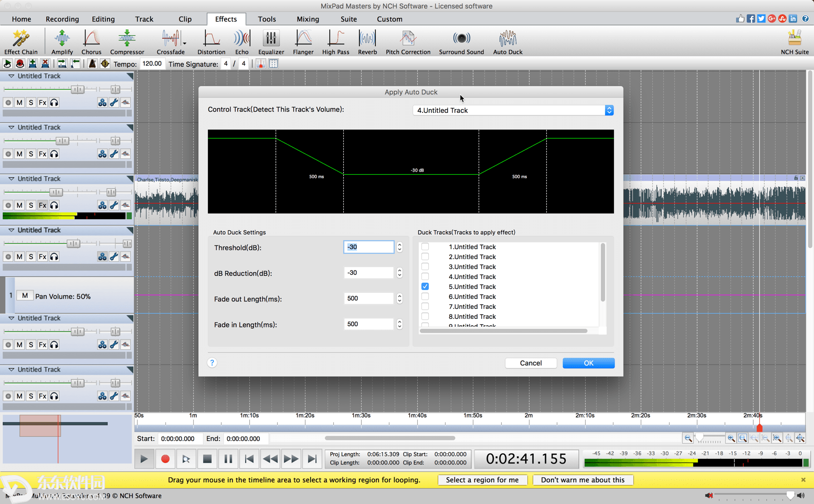Adjust dB Reduction stepper arrows
Image resolution: width=814 pixels, height=504 pixels.
(x=400, y=273)
